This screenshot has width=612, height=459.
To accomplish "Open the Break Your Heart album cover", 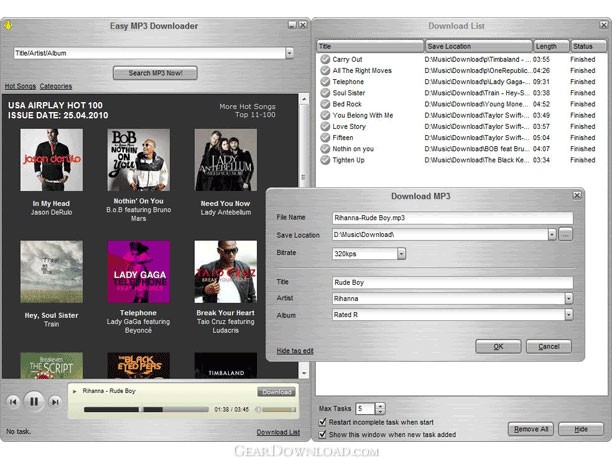I will [x=226, y=272].
